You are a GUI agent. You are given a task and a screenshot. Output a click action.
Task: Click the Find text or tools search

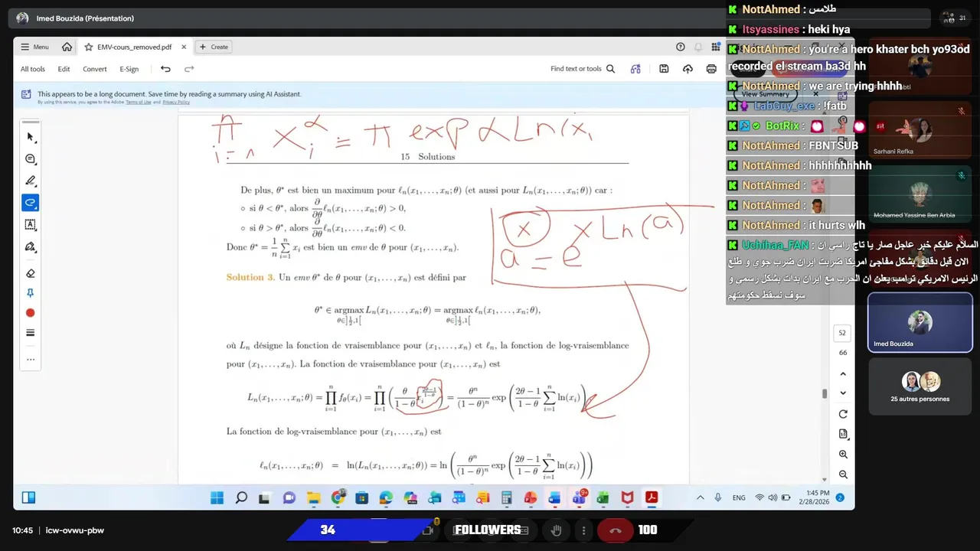click(583, 69)
